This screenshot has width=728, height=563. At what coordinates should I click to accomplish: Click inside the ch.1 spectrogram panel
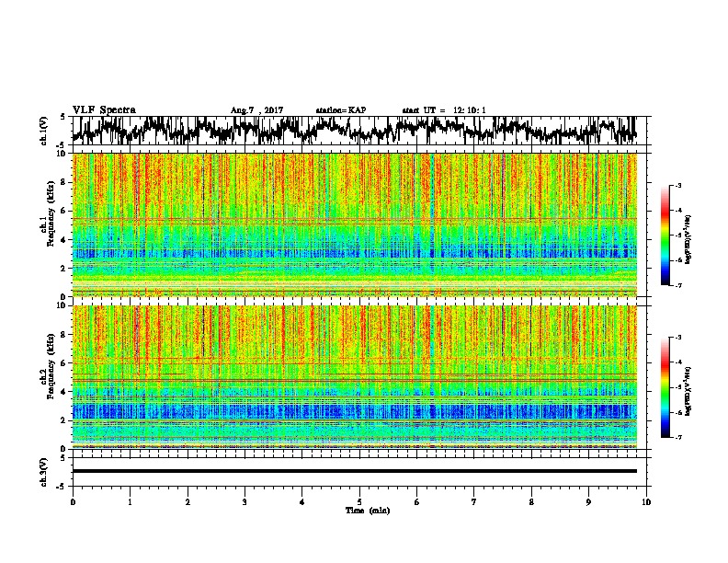click(355, 224)
